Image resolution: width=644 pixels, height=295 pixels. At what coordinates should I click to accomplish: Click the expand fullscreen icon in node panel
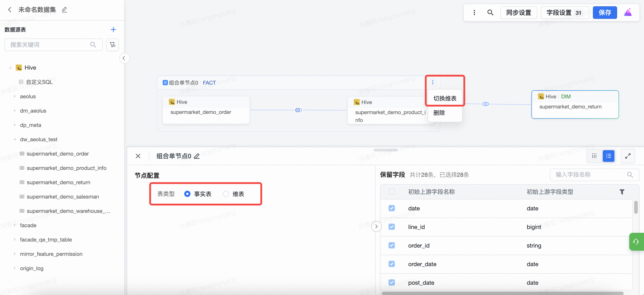pos(627,156)
